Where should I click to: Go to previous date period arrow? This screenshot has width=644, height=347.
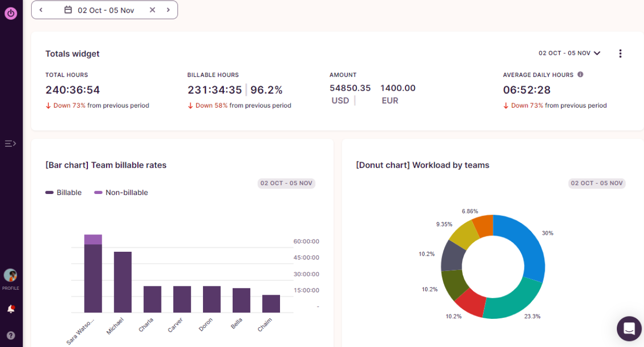tap(41, 10)
